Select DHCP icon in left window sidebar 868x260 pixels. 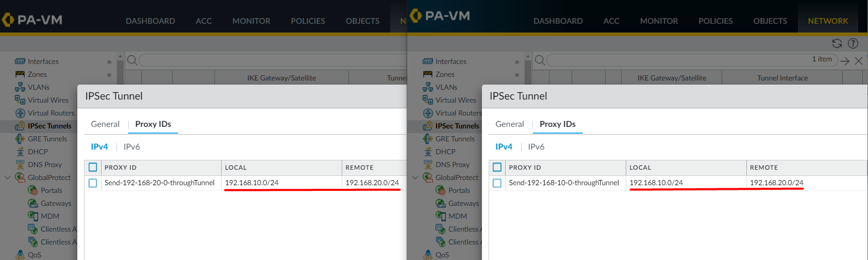(x=20, y=152)
